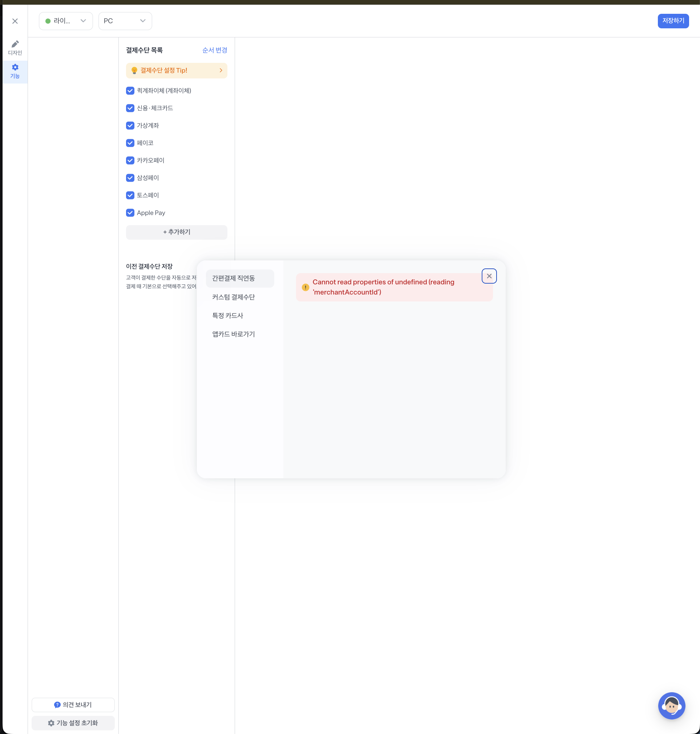The width and height of the screenshot is (700, 734).
Task: Click the yellow warning icon in error message
Action: 305,287
